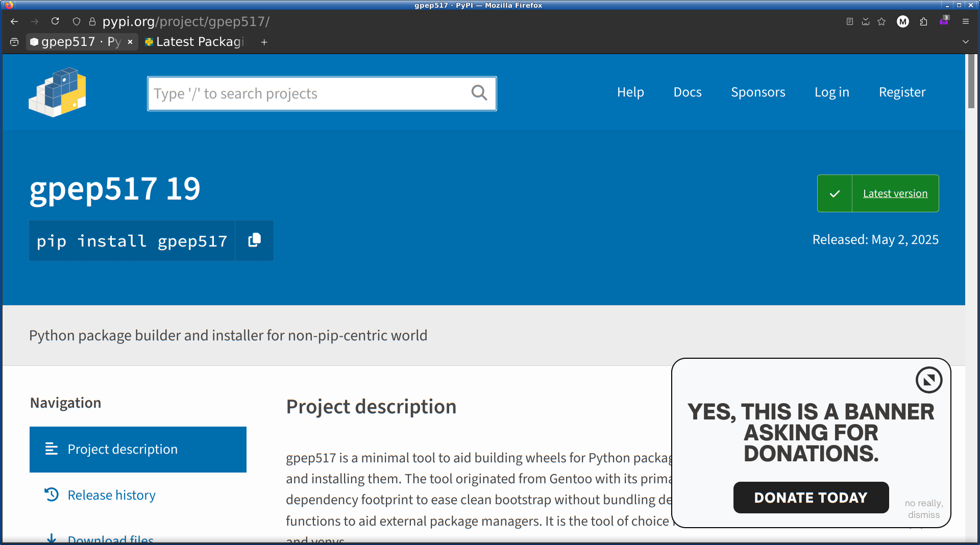Click the address bar URL
This screenshot has height=545, width=980.
pos(186,21)
